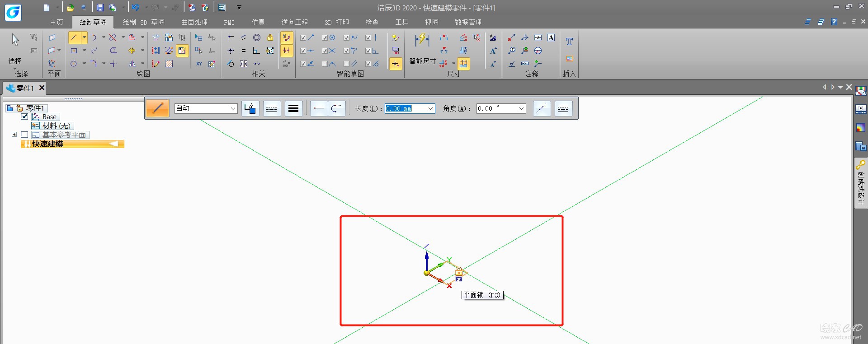
Task: Click the Equal relation icon
Action: [244, 51]
